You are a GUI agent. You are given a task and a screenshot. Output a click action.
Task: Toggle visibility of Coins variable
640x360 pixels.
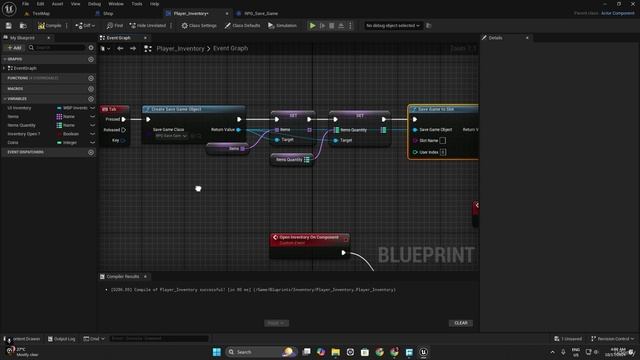tap(93, 142)
